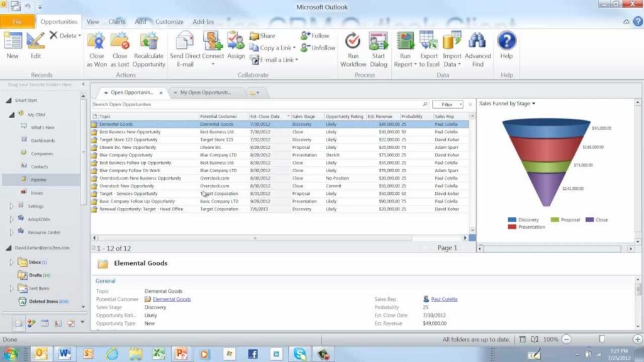
Task: Click the Connect icon
Action: [213, 41]
